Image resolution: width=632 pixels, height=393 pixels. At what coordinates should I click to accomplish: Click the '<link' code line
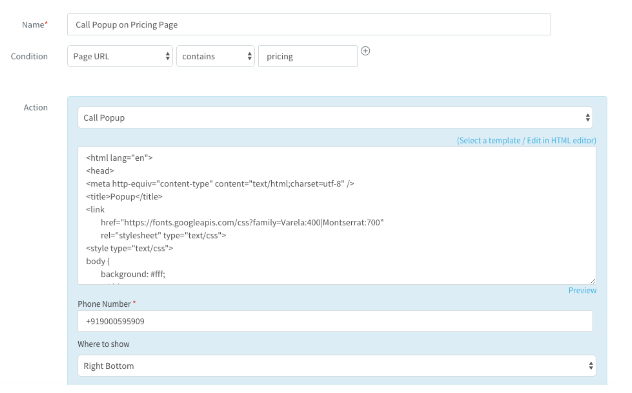coord(95,210)
